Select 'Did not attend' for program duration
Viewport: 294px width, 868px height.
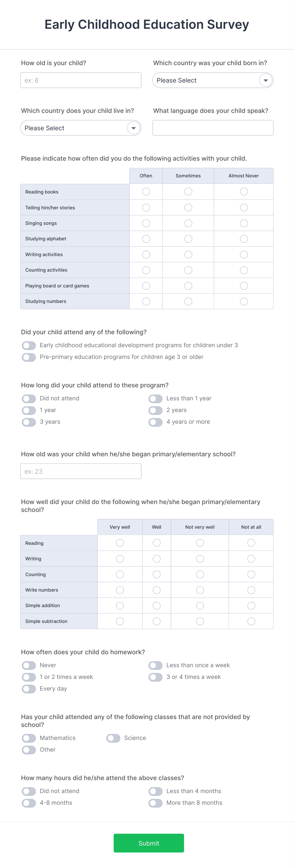(29, 398)
